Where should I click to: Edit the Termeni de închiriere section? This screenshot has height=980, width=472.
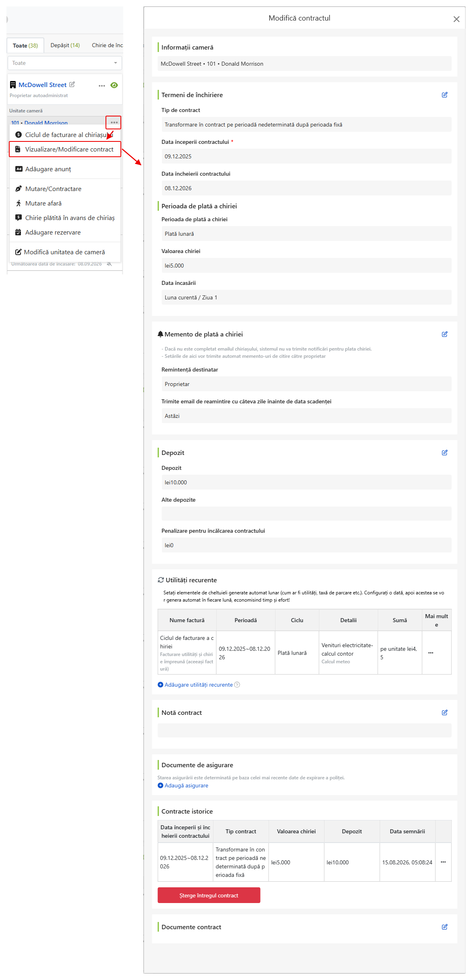click(445, 95)
